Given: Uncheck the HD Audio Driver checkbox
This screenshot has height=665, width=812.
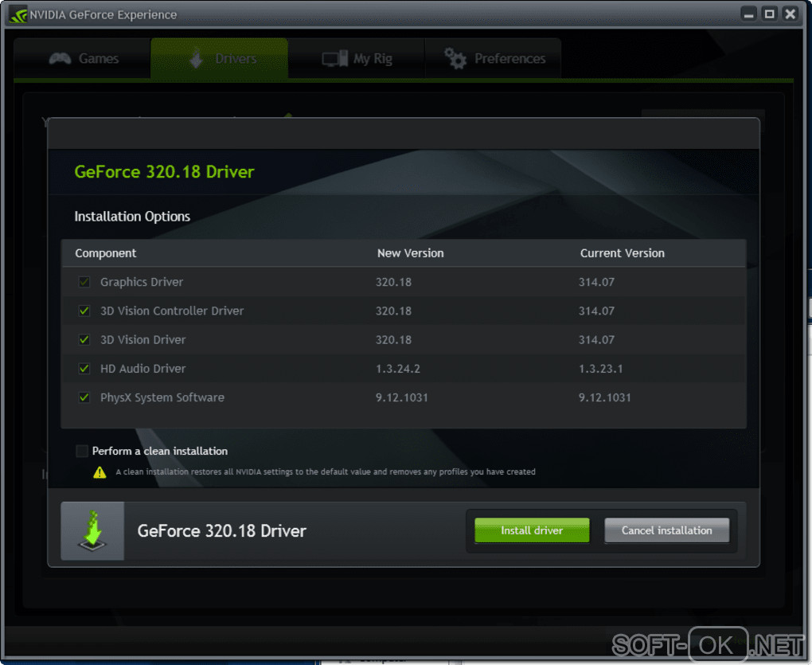Looking at the screenshot, I should (84, 369).
